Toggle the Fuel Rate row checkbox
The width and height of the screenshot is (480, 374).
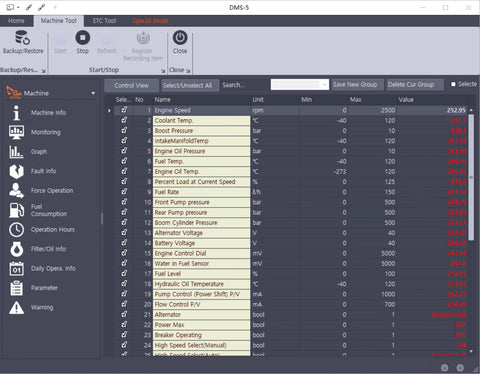(x=124, y=192)
